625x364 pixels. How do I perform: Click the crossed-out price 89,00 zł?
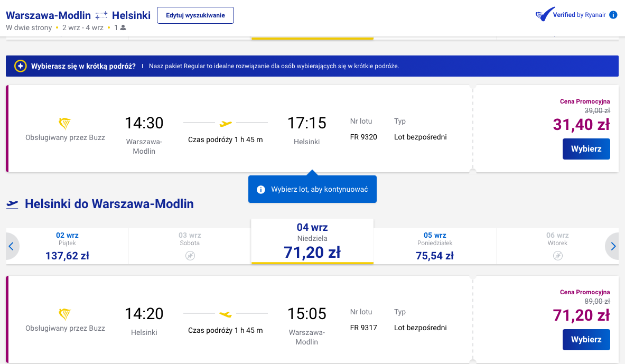[597, 302]
